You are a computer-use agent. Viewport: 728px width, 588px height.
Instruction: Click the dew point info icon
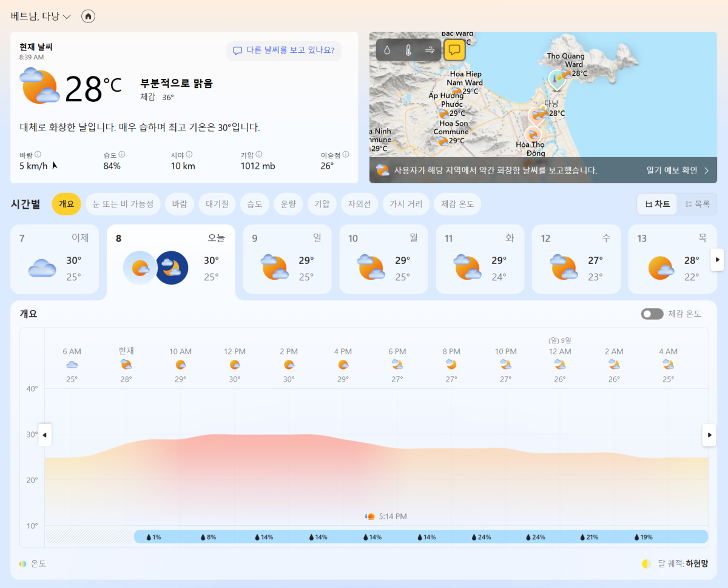click(x=346, y=155)
